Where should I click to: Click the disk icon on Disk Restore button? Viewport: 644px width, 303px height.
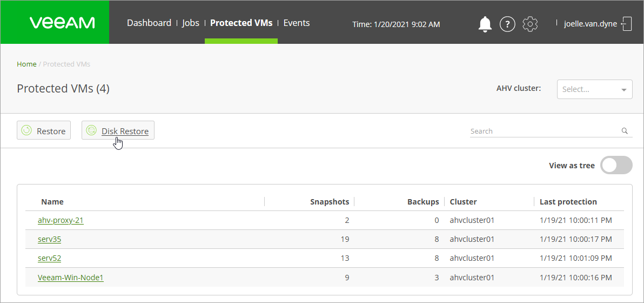[91, 131]
